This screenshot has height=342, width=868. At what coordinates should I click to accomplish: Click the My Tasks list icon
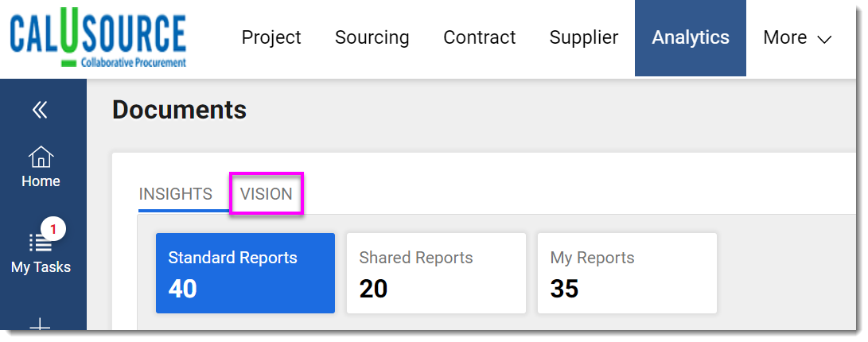pos(39,242)
